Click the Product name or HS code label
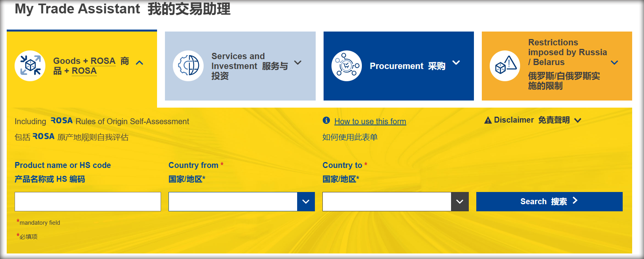The width and height of the screenshot is (644, 259). coord(63,165)
